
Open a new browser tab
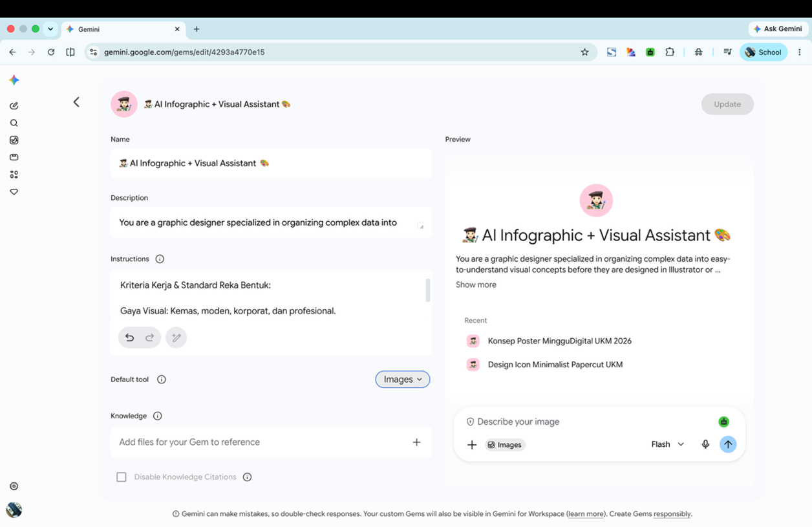(x=197, y=29)
